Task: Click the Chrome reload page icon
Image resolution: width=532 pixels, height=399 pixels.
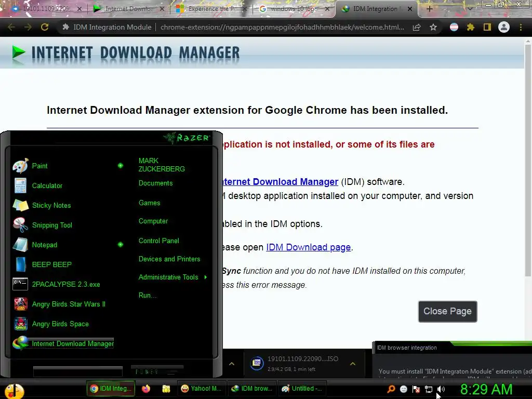Action: click(x=45, y=27)
